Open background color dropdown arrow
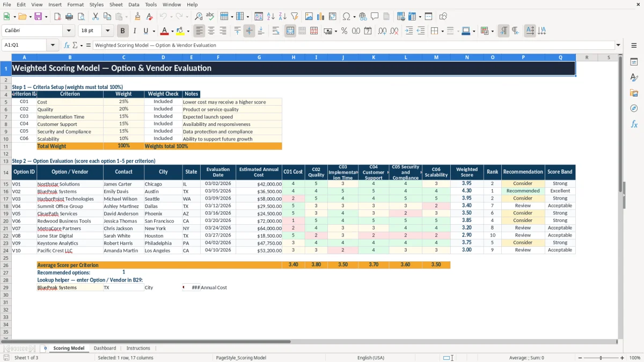Viewport: 644px width, 362px height. (188, 31)
